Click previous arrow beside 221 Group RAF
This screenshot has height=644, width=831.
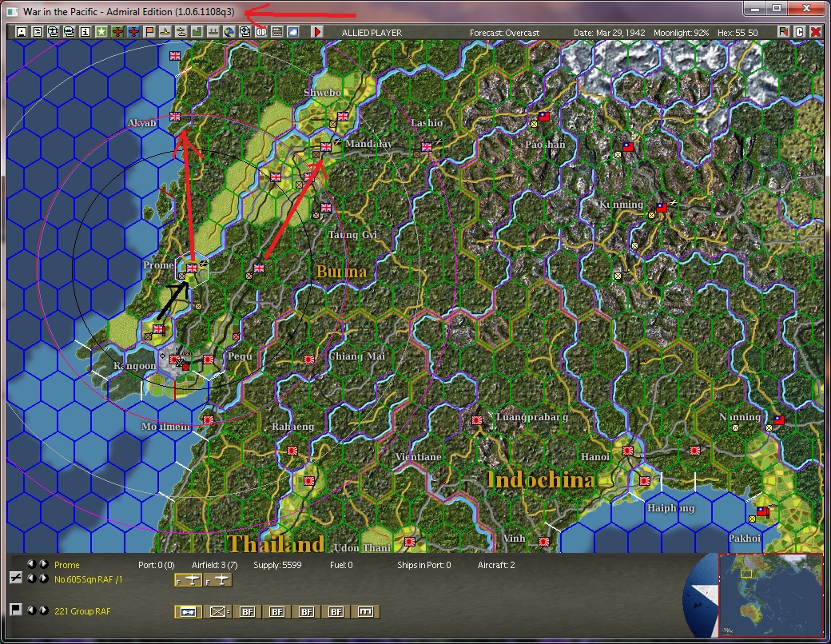pyautogui.click(x=32, y=610)
